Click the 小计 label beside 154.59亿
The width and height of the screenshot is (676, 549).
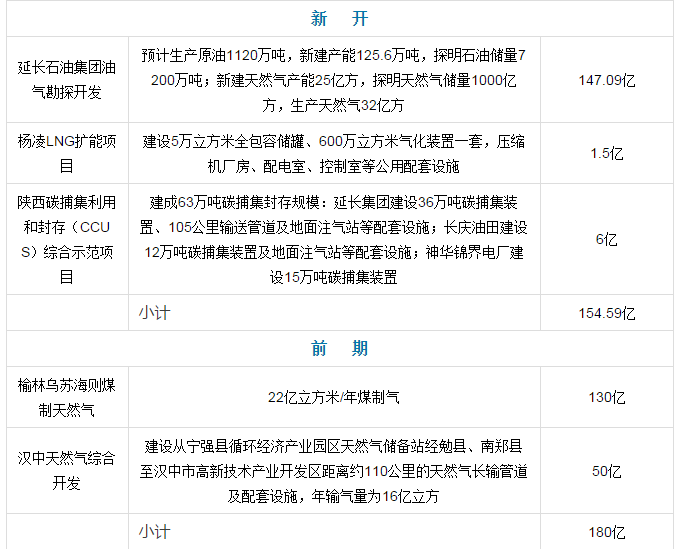click(154, 313)
